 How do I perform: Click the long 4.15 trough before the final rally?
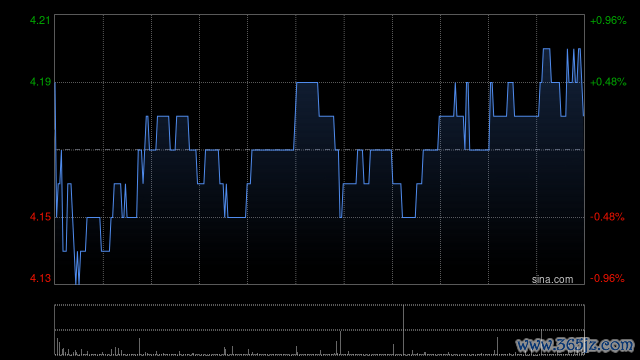pyautogui.click(x=409, y=217)
